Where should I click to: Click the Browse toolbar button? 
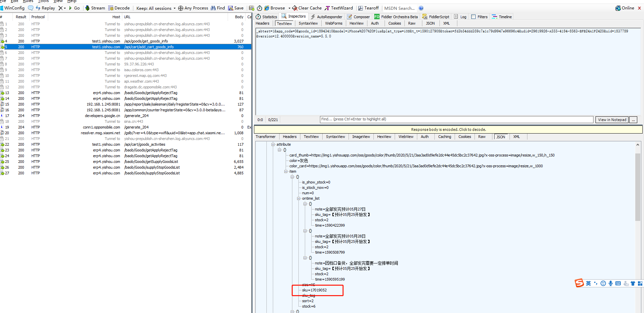[x=275, y=8]
